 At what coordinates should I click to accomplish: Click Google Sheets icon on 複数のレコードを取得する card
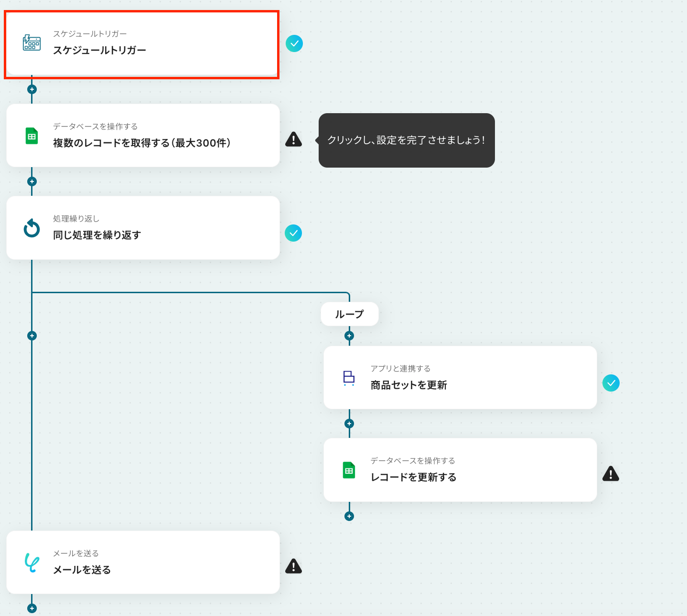point(32,136)
